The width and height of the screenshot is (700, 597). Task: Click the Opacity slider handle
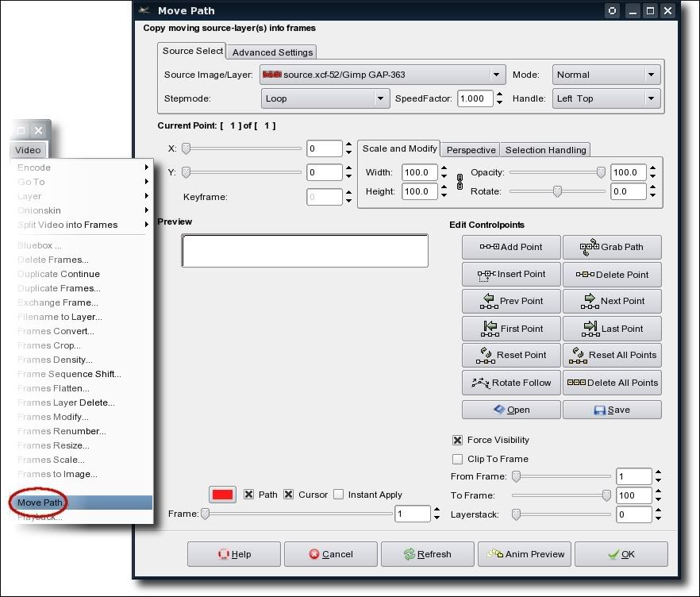[601, 172]
